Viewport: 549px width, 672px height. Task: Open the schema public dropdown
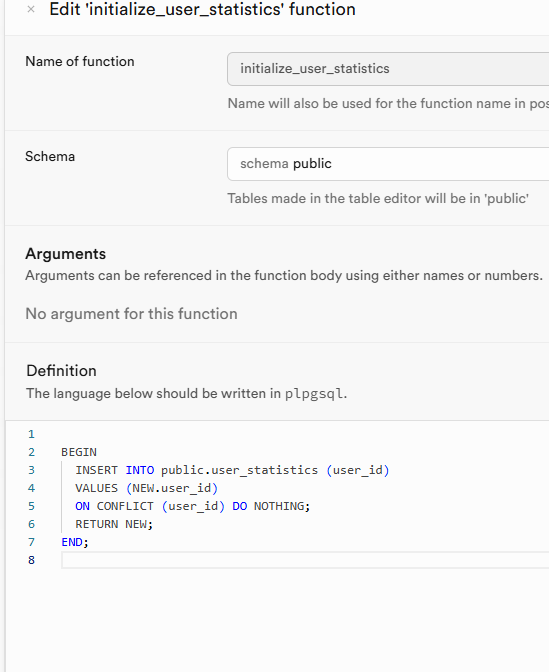click(x=388, y=164)
